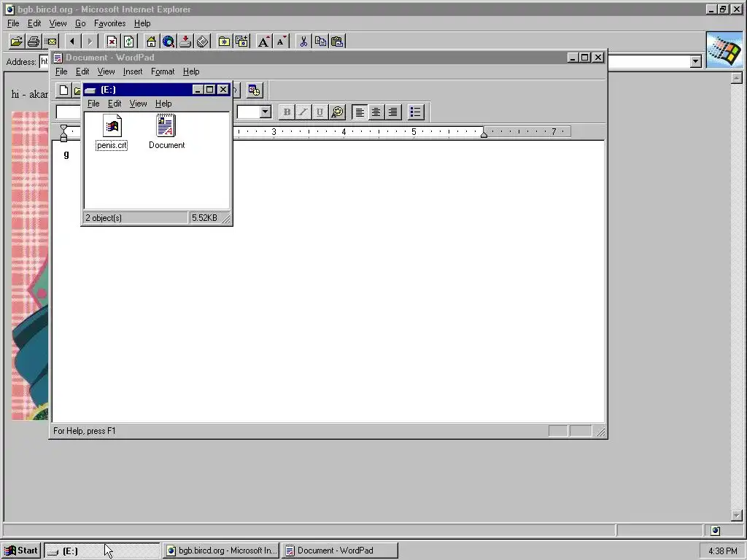The width and height of the screenshot is (747, 560).
Task: Click the download-tray icon in Internet Explorer toolbar
Action: [185, 42]
